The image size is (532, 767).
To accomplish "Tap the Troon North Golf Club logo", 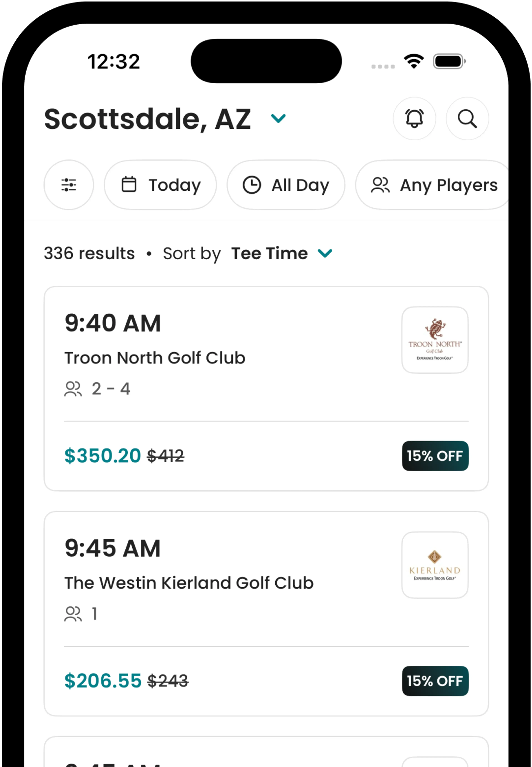I will pos(435,340).
